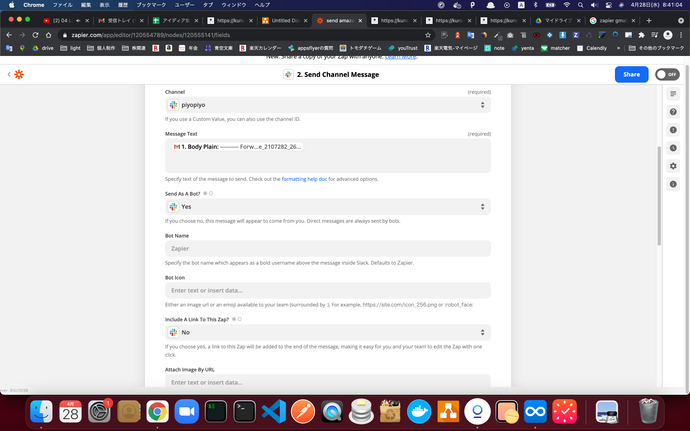Image resolution: width=690 pixels, height=431 pixels.
Task: Open the matcher bookmark
Action: click(x=555, y=48)
